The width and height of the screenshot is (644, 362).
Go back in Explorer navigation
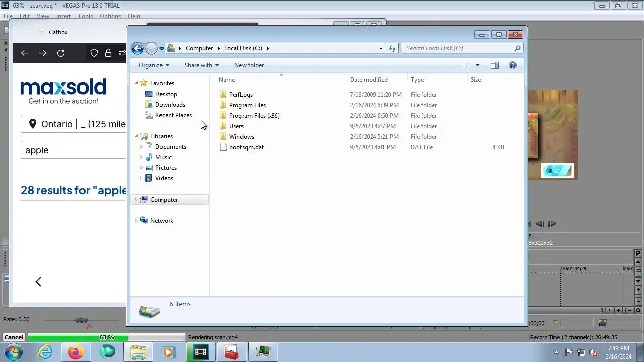tap(137, 48)
